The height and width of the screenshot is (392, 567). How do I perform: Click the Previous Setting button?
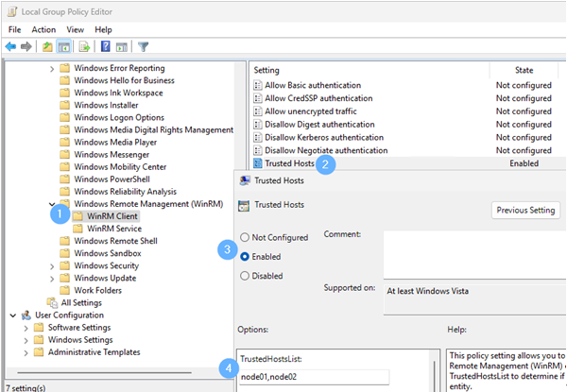click(x=525, y=210)
